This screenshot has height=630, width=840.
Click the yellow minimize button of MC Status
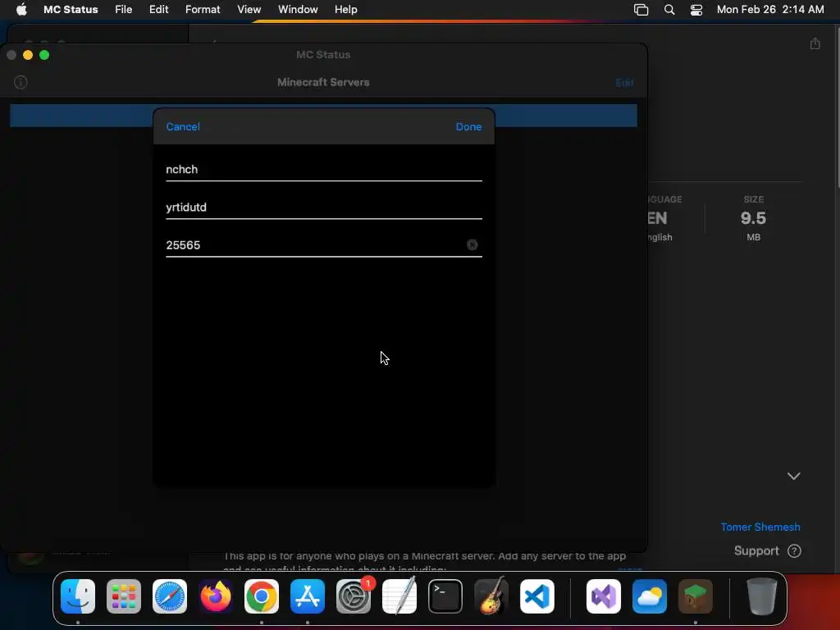click(x=28, y=55)
